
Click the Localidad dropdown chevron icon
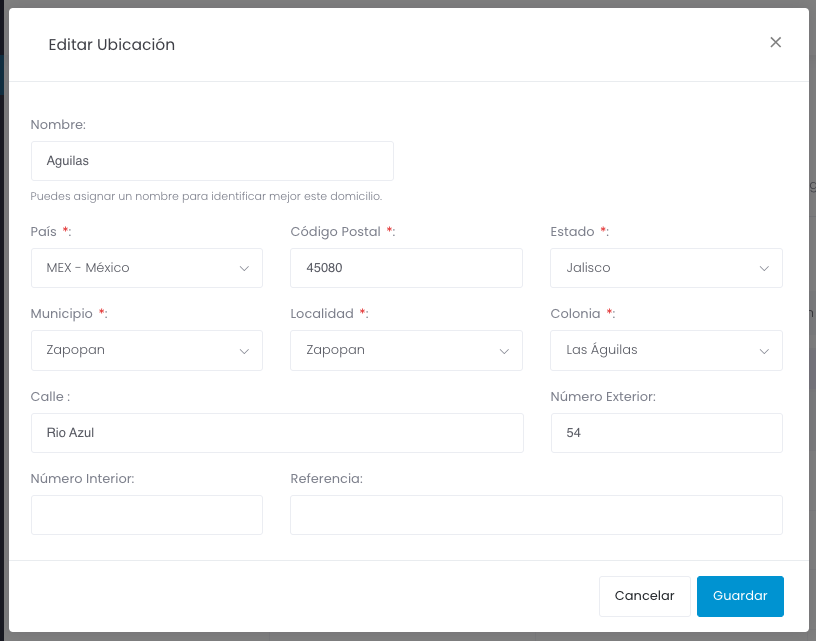(x=504, y=351)
